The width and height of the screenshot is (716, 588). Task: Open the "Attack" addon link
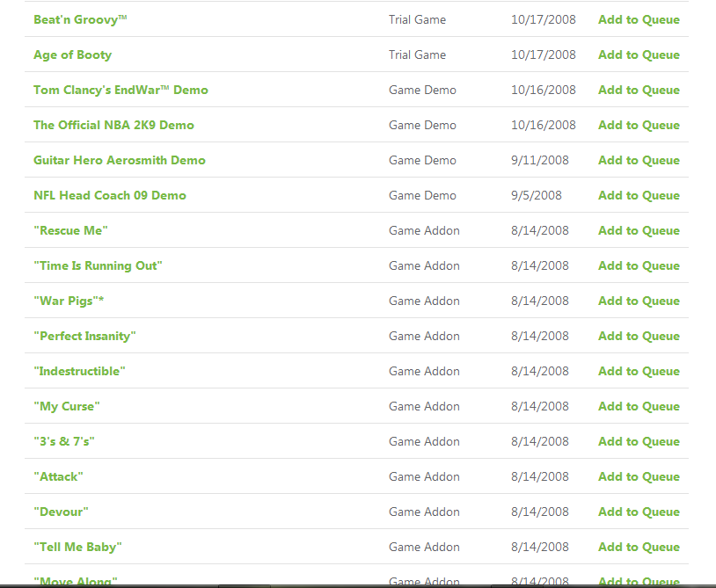pos(58,476)
